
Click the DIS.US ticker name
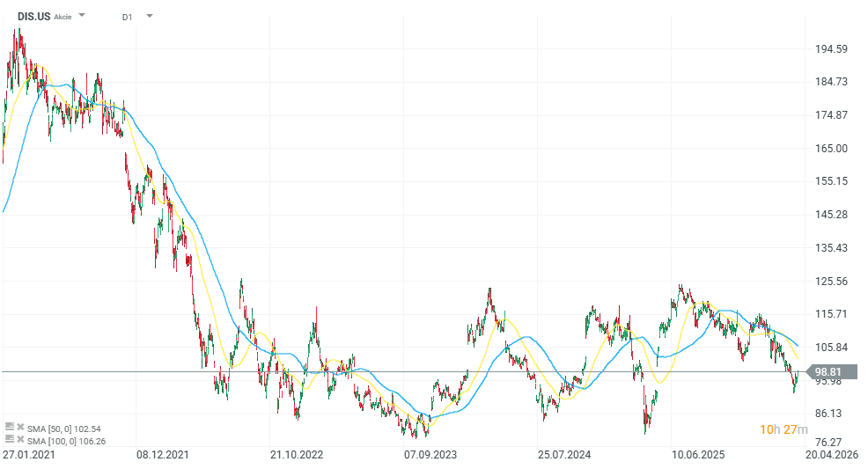(x=33, y=16)
